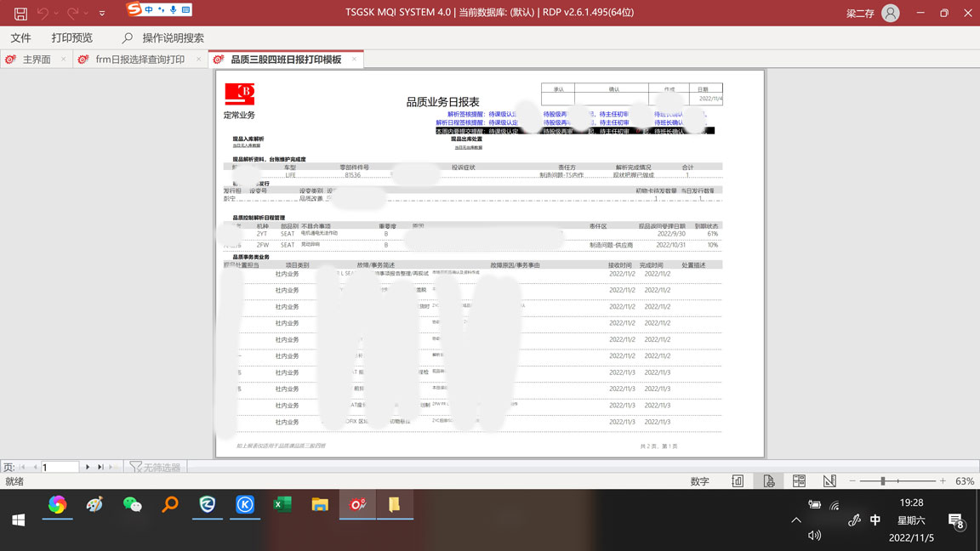Image resolution: width=980 pixels, height=551 pixels.
Task: Open WeChat from the taskbar
Action: click(133, 505)
